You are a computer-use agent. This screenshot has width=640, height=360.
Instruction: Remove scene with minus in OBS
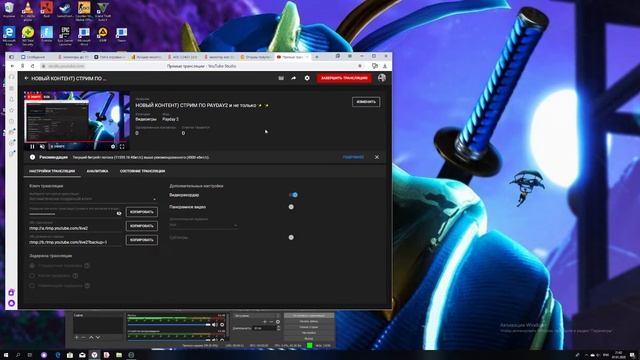click(x=83, y=338)
